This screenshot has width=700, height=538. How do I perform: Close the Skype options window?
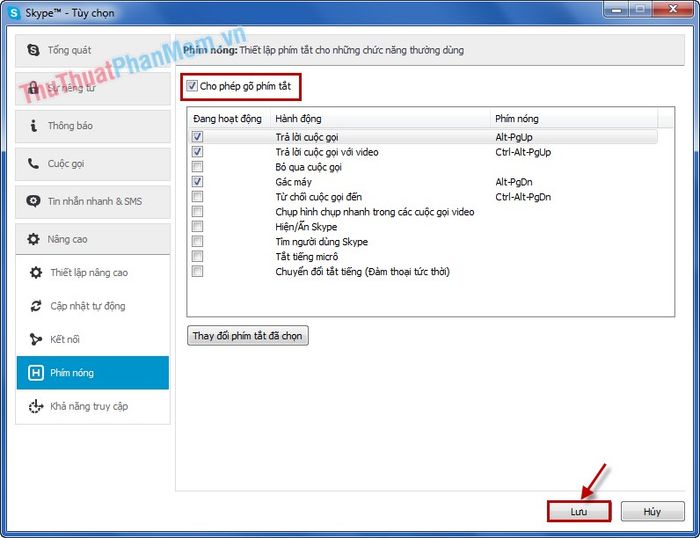coord(673,9)
